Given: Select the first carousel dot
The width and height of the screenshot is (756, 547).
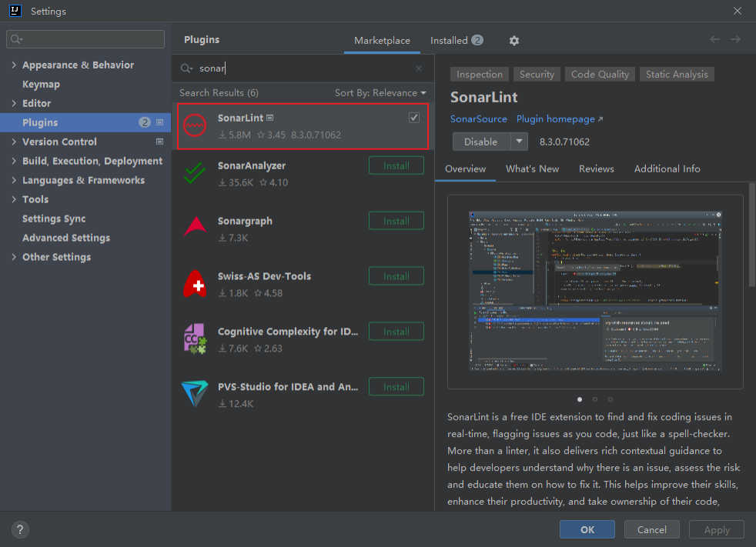Looking at the screenshot, I should point(580,399).
